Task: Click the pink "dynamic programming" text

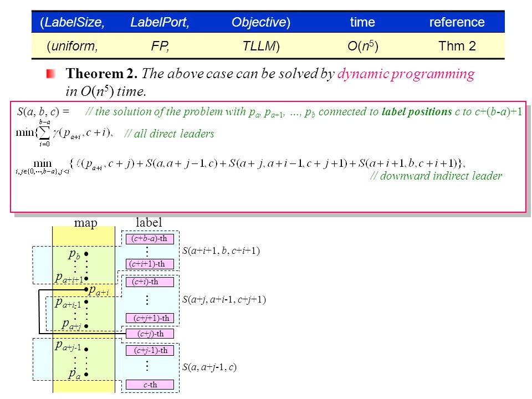Action: (406, 74)
